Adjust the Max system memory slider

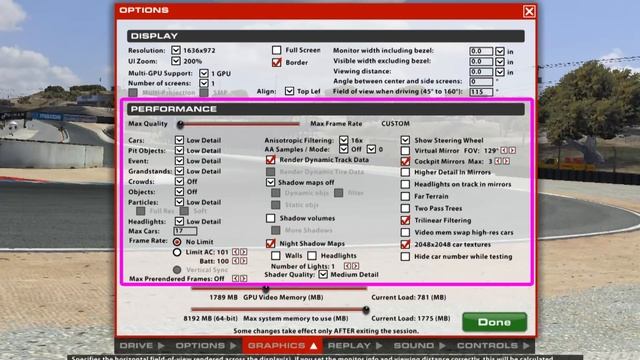coord(366,310)
